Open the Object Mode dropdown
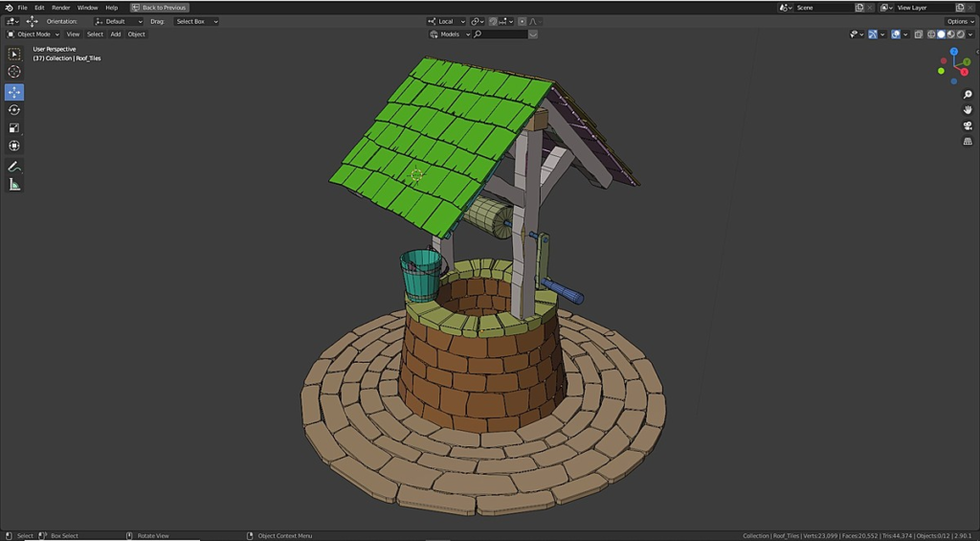Screen dimensions: 980x541 33,34
